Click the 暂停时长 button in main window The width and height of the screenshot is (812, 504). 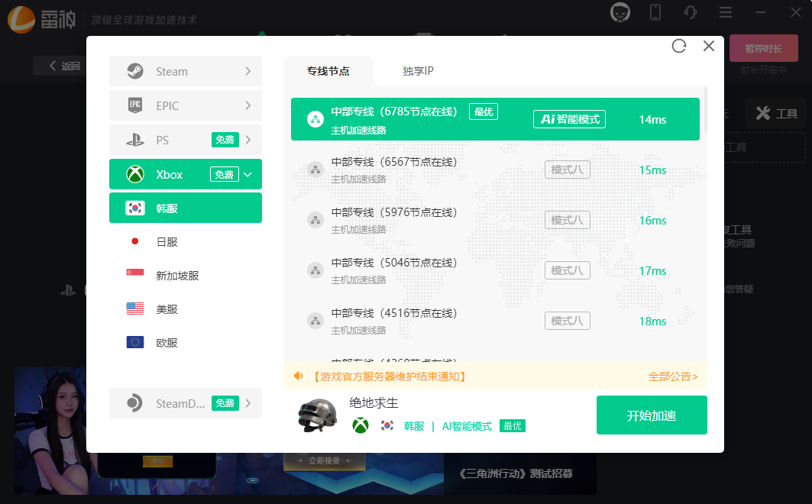click(763, 49)
